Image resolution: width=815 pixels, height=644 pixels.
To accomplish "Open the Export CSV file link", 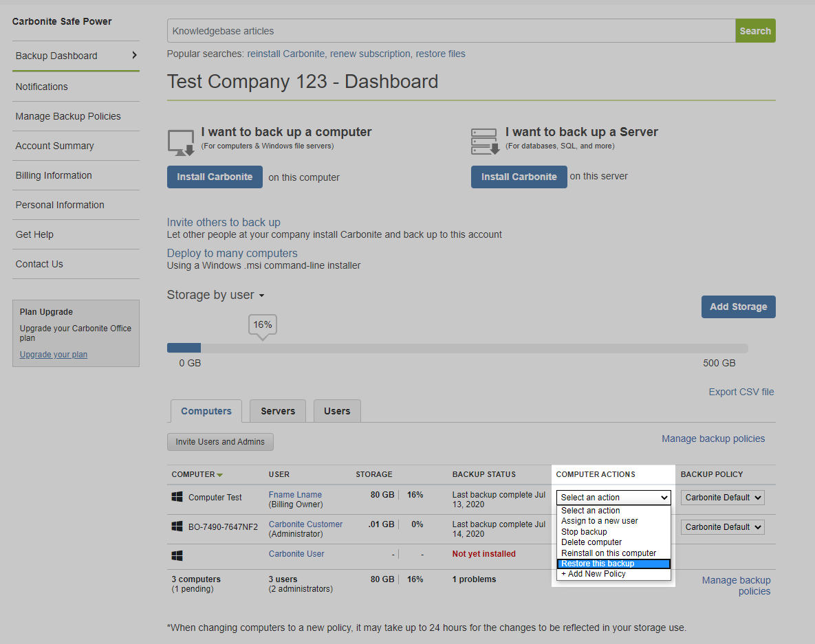I will pos(741,392).
